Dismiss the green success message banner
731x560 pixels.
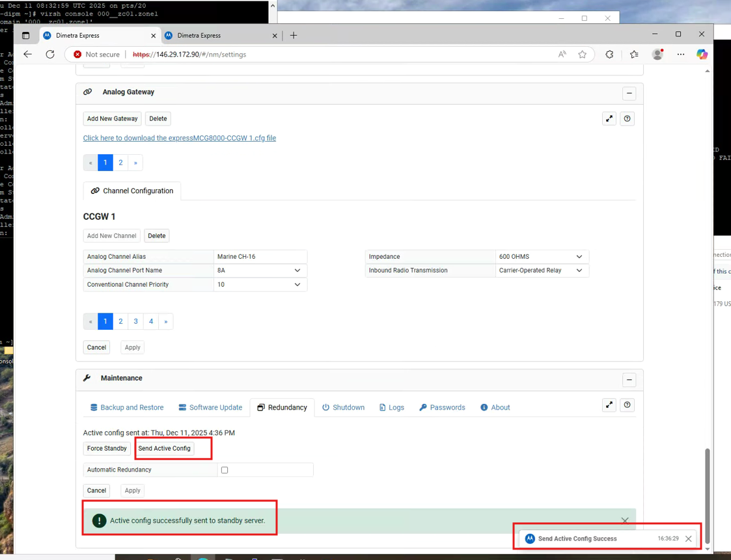(x=625, y=520)
